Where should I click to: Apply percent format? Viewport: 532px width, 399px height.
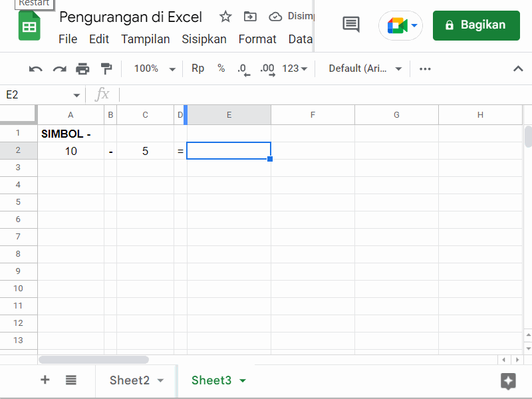(221, 68)
